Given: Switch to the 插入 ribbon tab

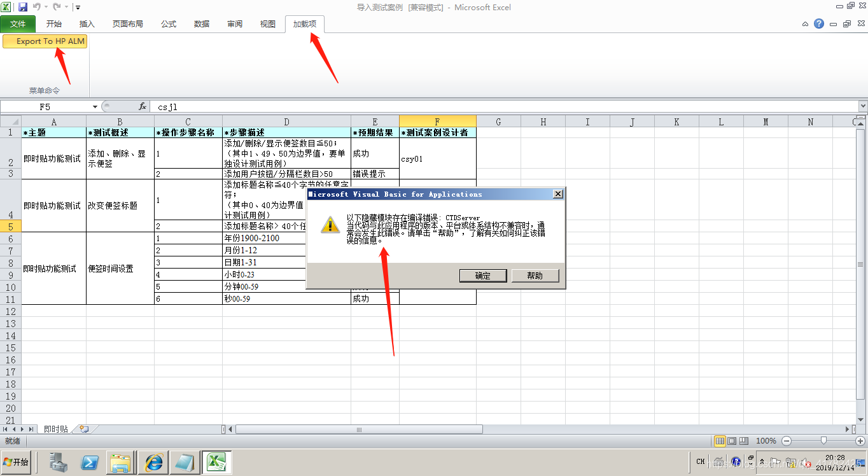Looking at the screenshot, I should pos(87,24).
